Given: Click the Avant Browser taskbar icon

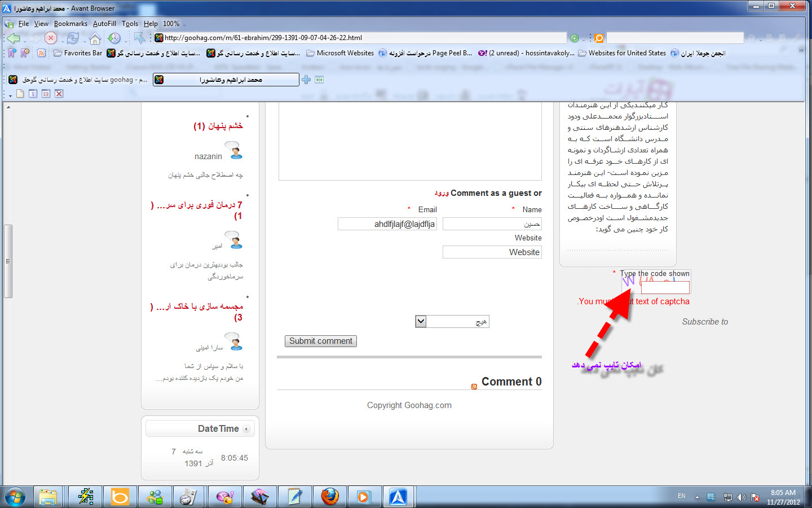Looking at the screenshot, I should click(x=398, y=497).
